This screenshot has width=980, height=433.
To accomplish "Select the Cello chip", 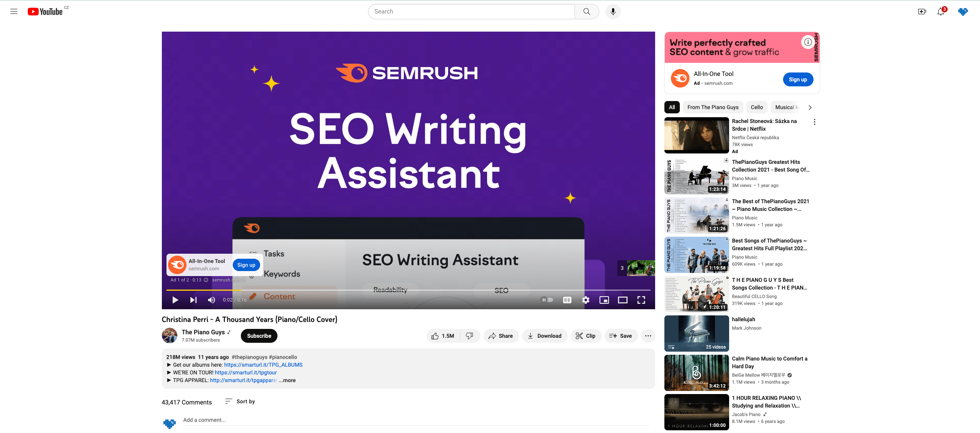I will coord(757,107).
